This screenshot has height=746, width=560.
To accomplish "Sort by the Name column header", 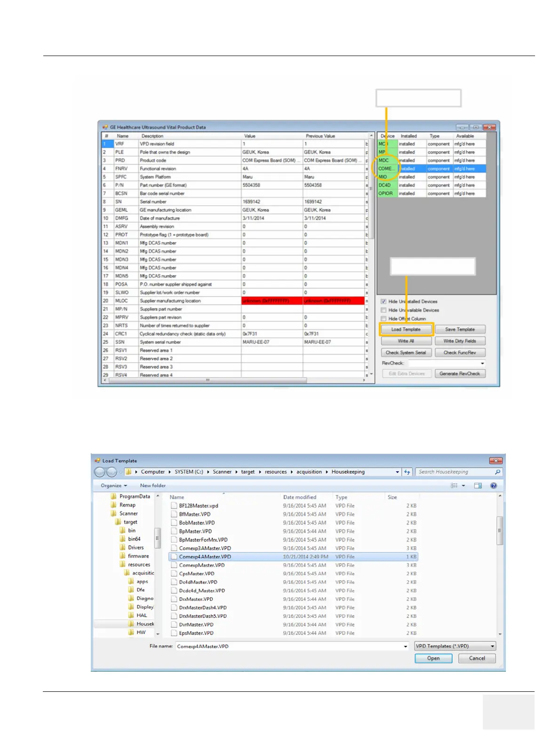I will point(177,497).
